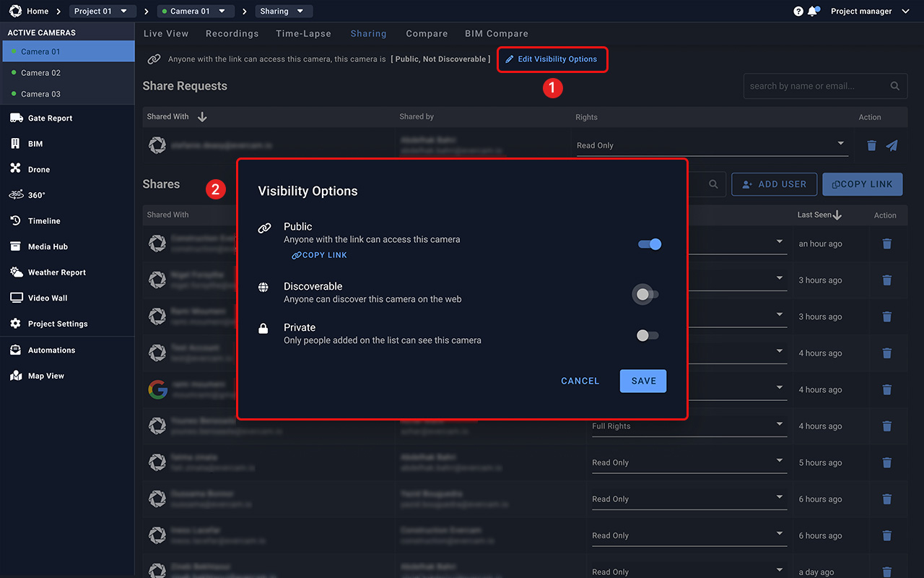The image size is (924, 578).
Task: Open Full Rights dropdown in shares list
Action: tap(688, 426)
